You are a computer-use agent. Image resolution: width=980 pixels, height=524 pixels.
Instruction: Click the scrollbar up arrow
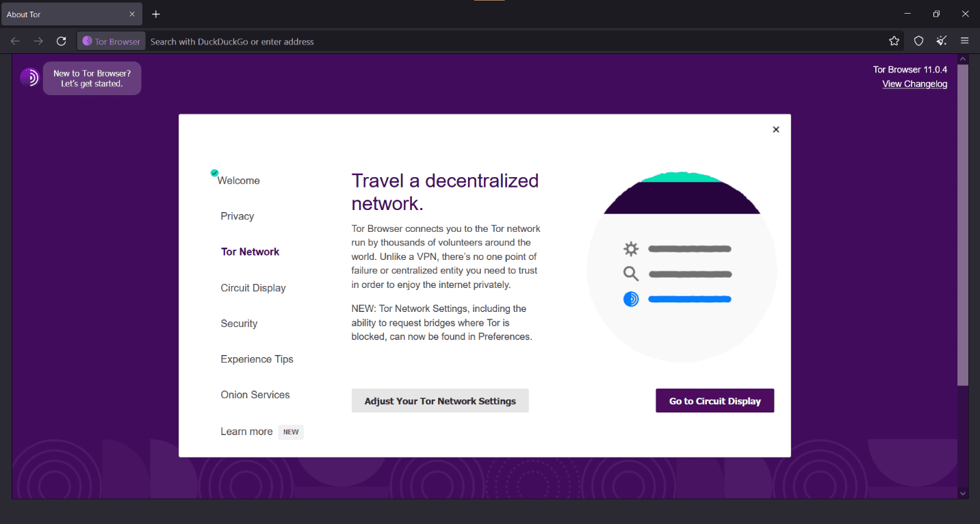tap(963, 60)
